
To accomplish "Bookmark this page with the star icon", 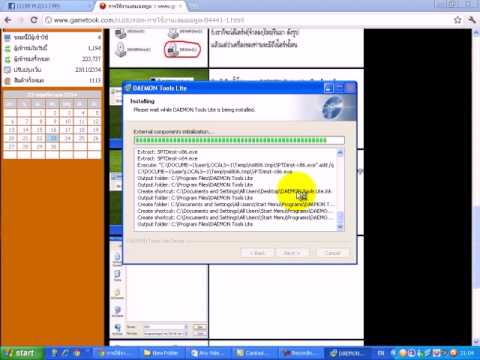I will [x=458, y=20].
